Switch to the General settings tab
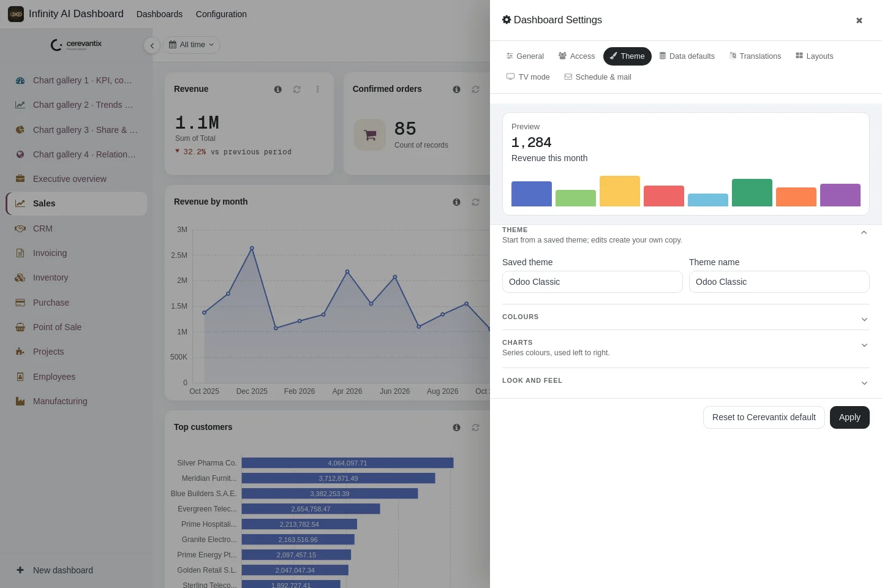882x588 pixels. (525, 56)
